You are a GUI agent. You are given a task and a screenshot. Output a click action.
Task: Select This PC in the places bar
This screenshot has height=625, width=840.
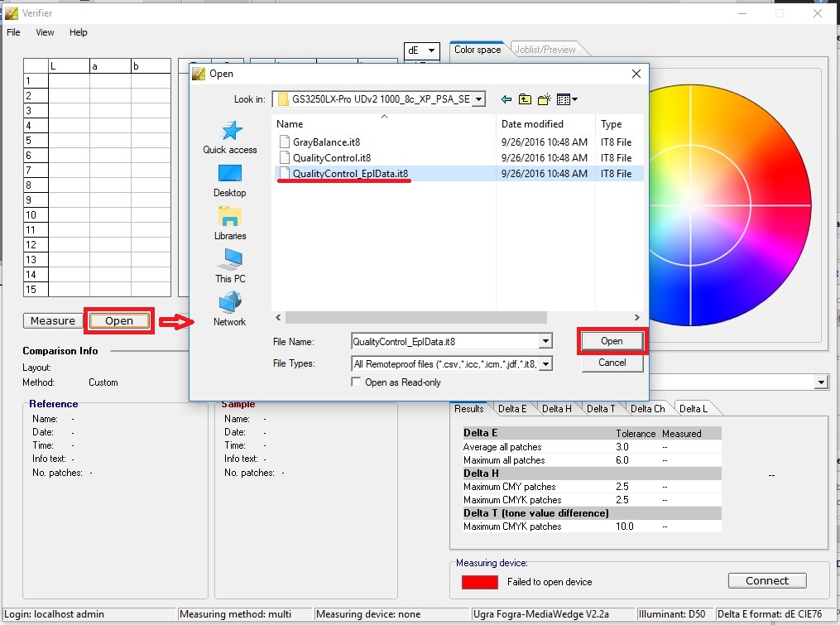pyautogui.click(x=230, y=267)
